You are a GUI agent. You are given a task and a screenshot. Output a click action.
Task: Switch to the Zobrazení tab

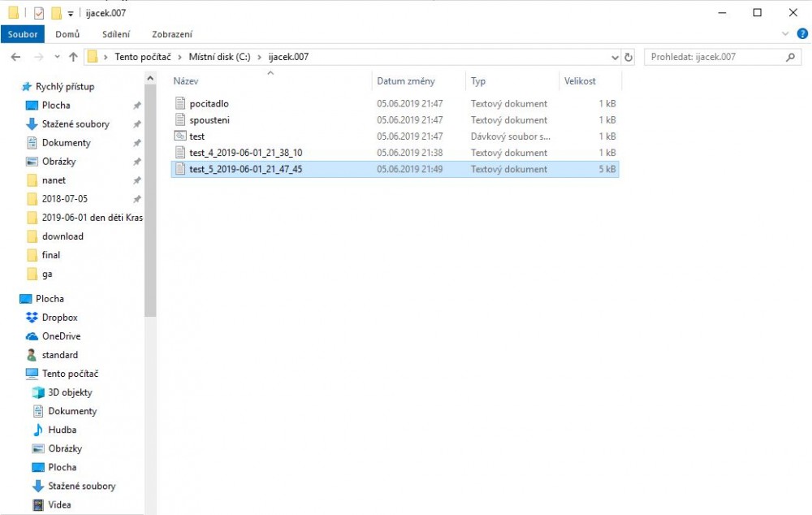[x=171, y=34]
